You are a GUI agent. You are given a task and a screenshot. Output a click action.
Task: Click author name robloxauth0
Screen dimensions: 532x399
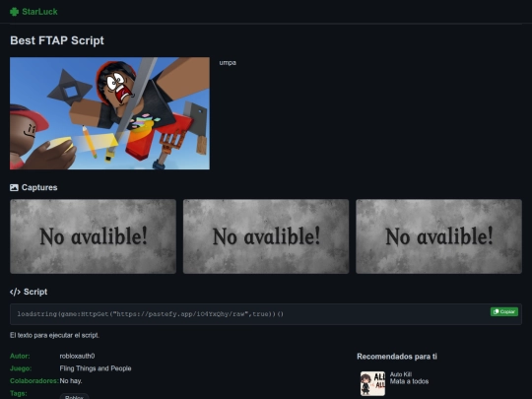tap(77, 357)
